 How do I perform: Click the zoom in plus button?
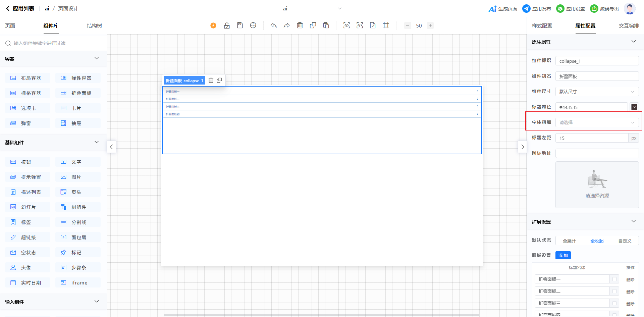pyautogui.click(x=430, y=25)
